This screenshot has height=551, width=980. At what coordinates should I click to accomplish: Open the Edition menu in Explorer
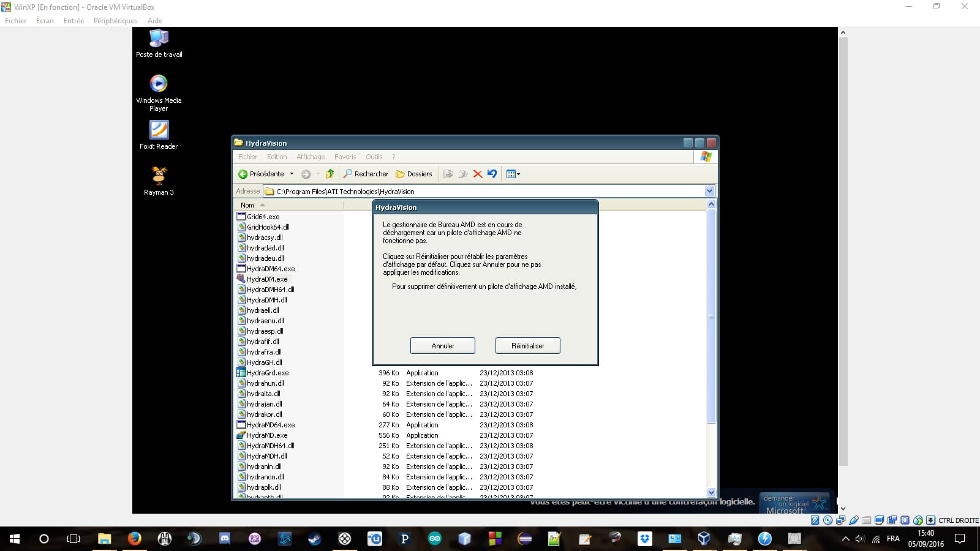pos(277,157)
